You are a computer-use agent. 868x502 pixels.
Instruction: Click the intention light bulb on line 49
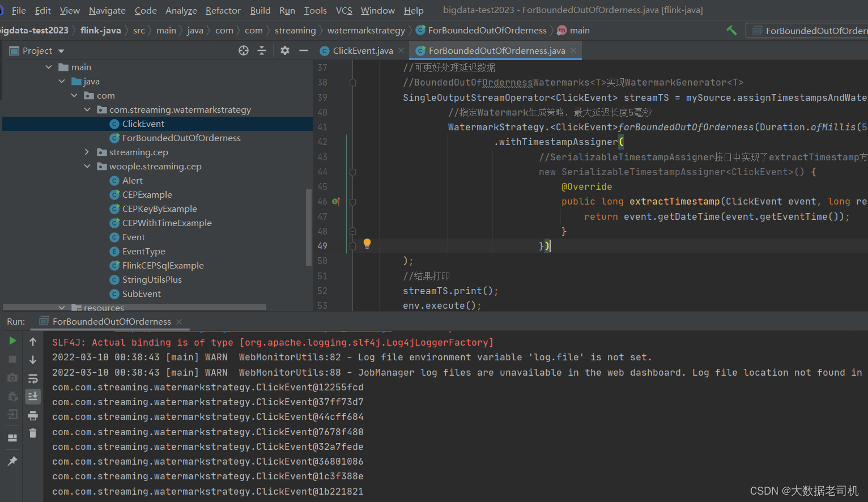point(367,244)
